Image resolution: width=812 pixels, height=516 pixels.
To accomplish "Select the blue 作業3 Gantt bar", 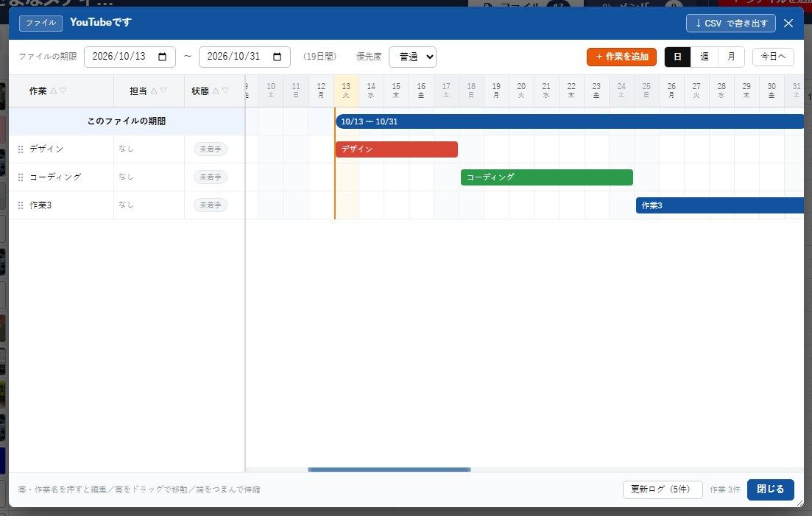I will [x=720, y=205].
